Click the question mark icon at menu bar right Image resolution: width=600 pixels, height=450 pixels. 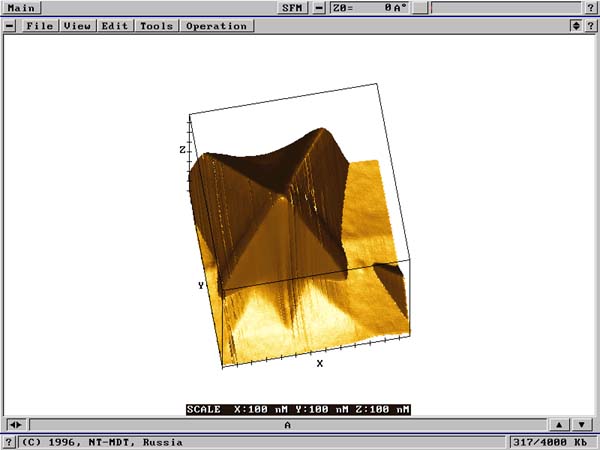591,26
